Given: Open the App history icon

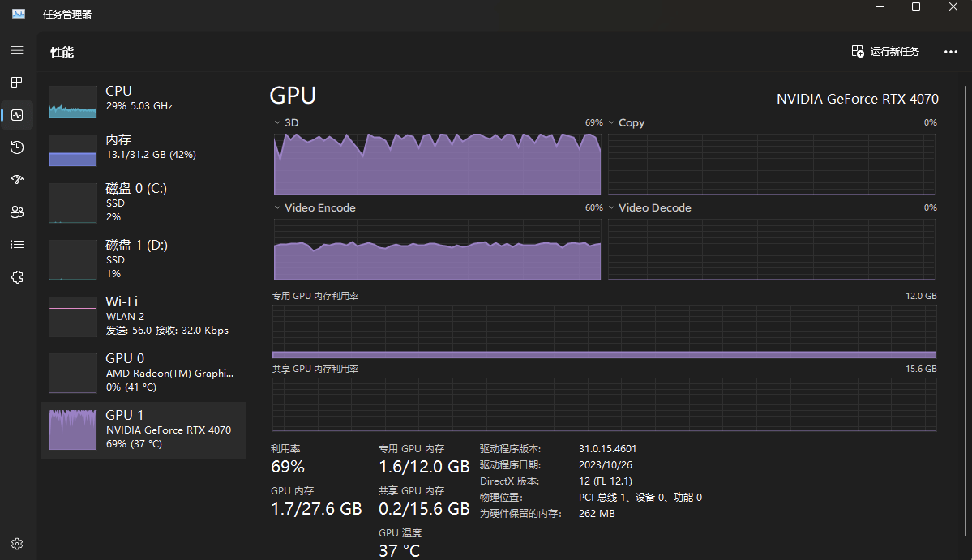Looking at the screenshot, I should tap(17, 147).
